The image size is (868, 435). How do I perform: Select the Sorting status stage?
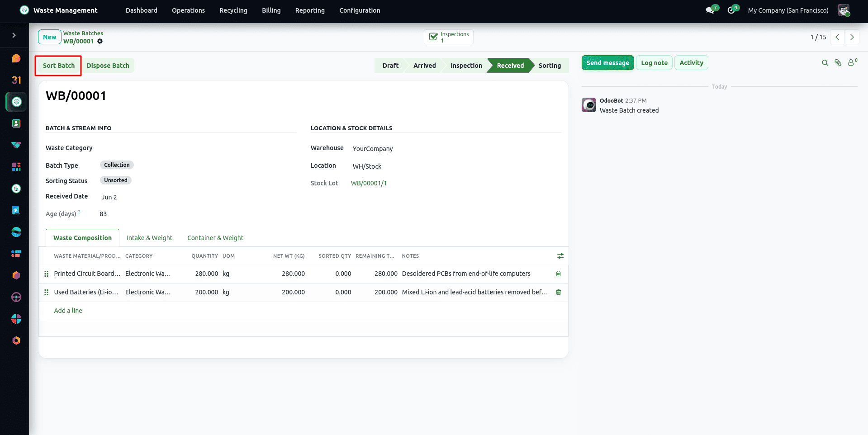click(550, 66)
